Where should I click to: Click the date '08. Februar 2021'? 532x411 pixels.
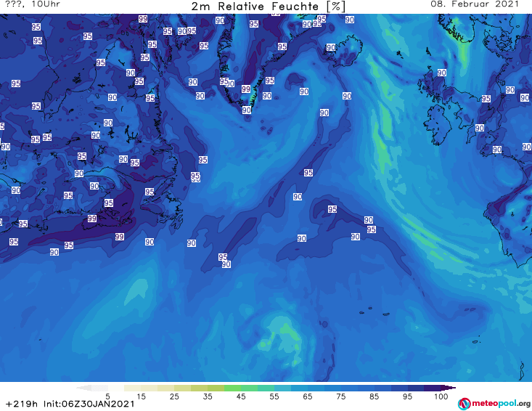click(x=475, y=4)
